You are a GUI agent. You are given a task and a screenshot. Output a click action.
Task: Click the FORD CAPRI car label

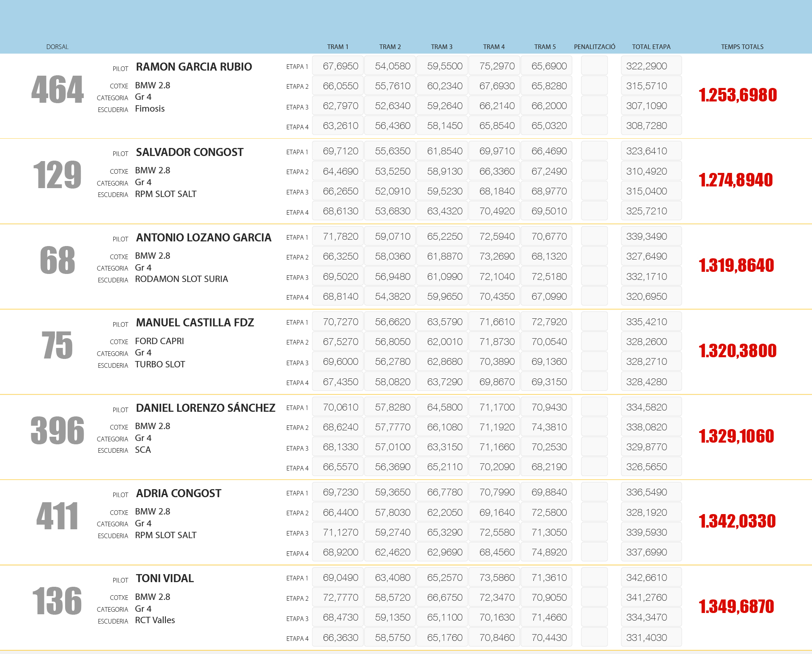[159, 341]
